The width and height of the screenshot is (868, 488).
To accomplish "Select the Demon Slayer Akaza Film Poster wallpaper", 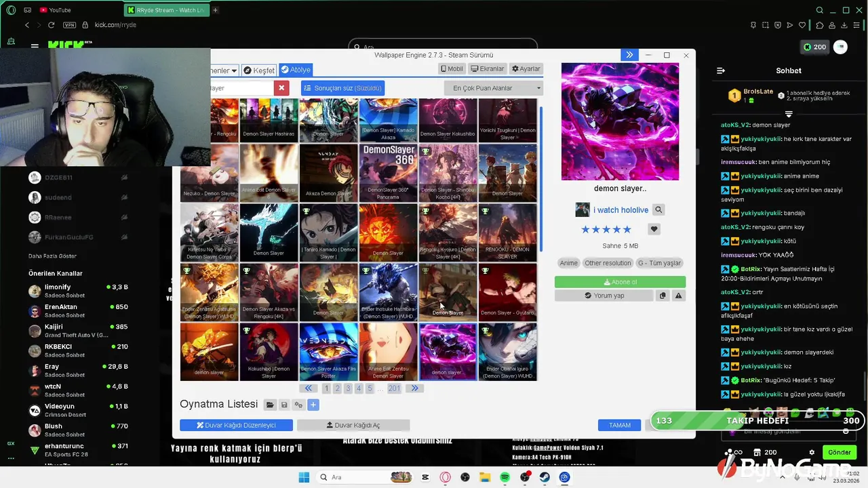I will click(x=328, y=352).
